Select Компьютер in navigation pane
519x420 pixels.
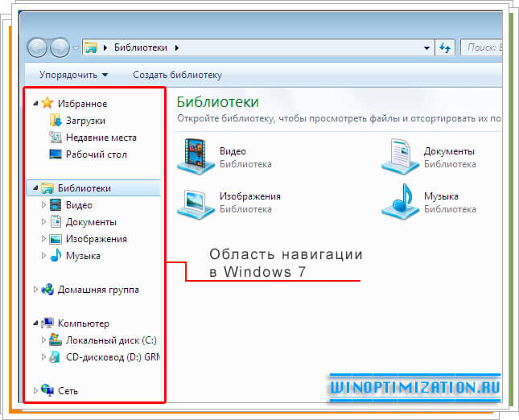(84, 323)
